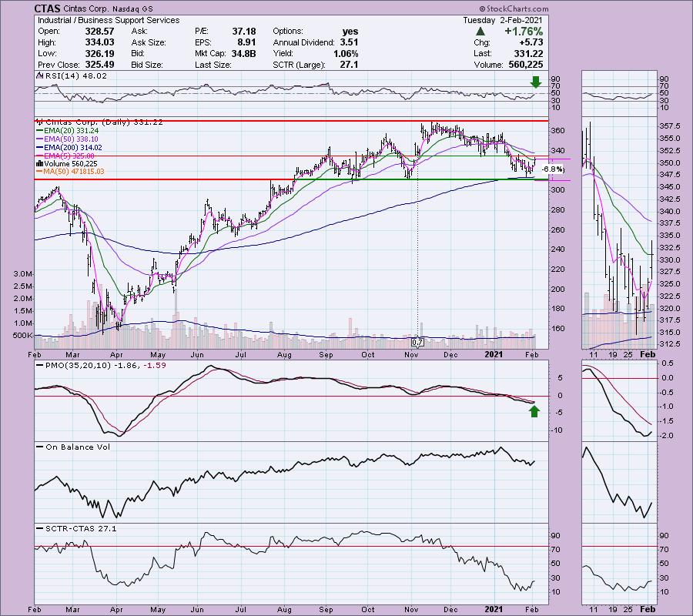Click the 'Ask Size:' label

pyautogui.click(x=149, y=42)
